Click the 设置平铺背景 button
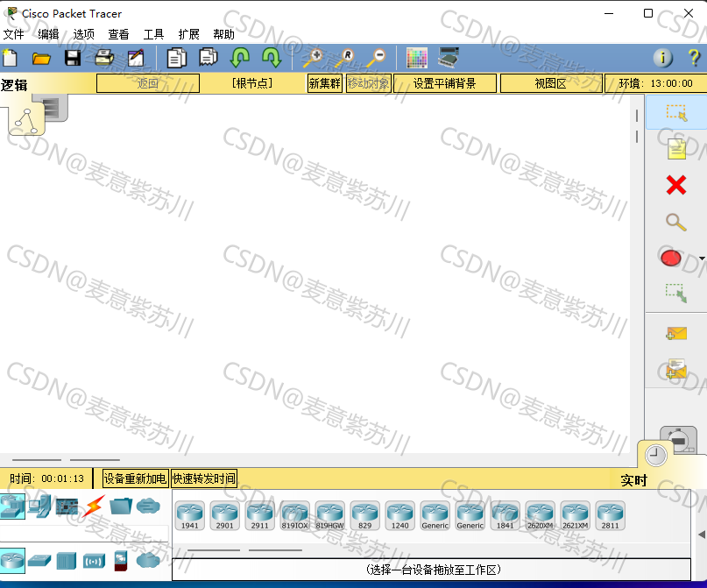Image resolution: width=707 pixels, height=588 pixels. [x=444, y=83]
